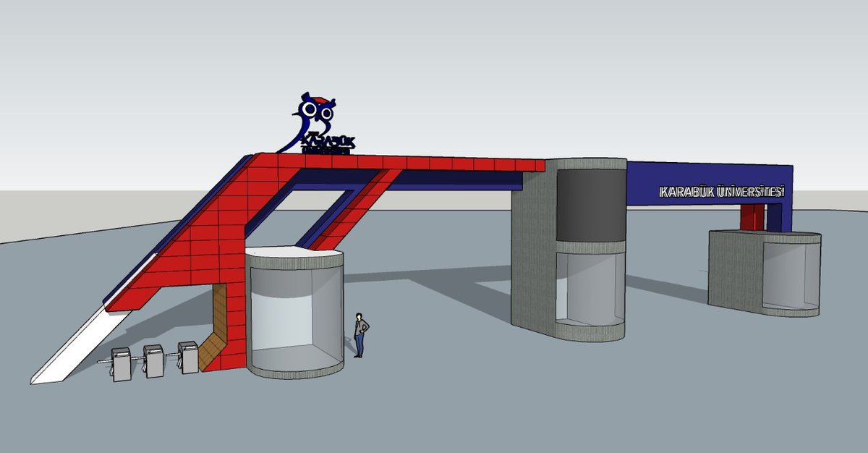The width and height of the screenshot is (868, 453).
Task: Click the glass cylindrical booth beside the person
Action: coord(294,312)
